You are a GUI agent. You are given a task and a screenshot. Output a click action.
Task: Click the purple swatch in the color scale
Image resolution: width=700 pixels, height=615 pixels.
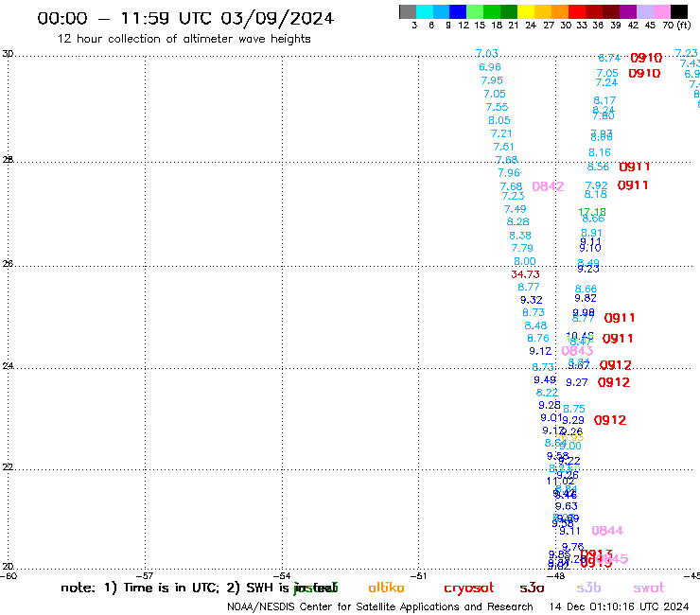coord(628,11)
